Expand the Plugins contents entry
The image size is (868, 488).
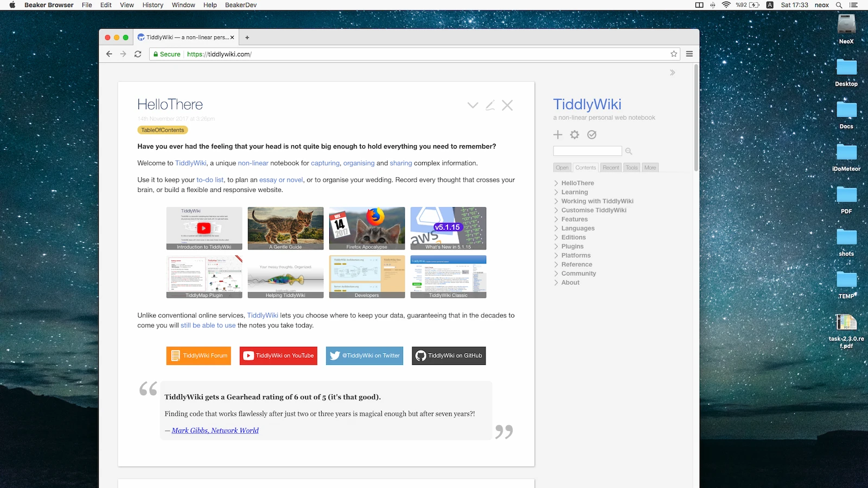coord(556,247)
